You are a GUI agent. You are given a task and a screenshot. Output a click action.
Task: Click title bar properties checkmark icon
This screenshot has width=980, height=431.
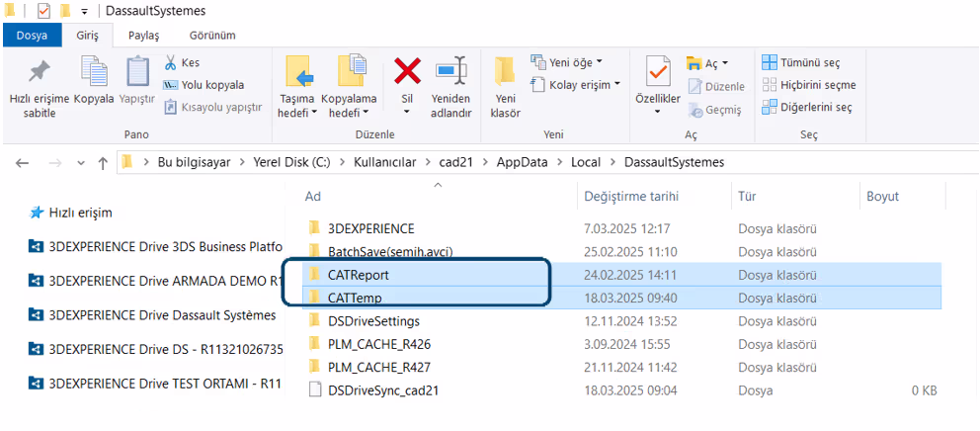tap(43, 11)
